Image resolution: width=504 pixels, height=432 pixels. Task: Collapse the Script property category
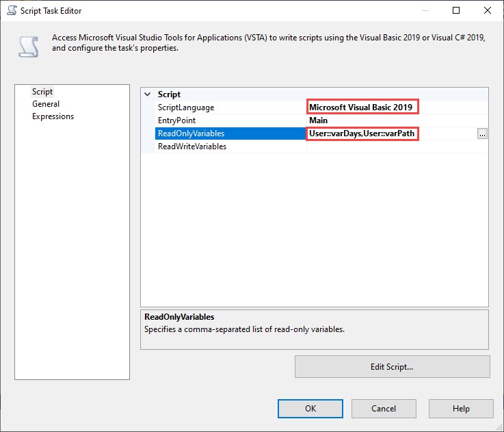click(x=148, y=94)
